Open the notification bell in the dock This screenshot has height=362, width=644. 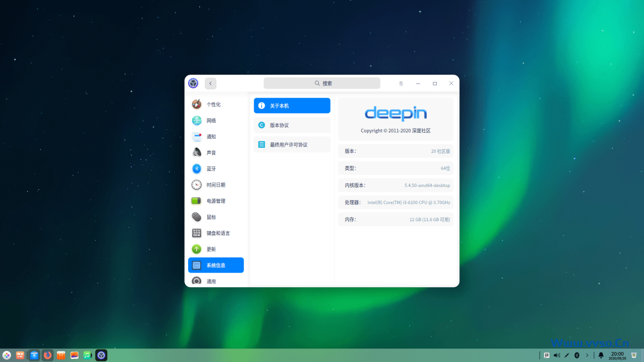601,355
